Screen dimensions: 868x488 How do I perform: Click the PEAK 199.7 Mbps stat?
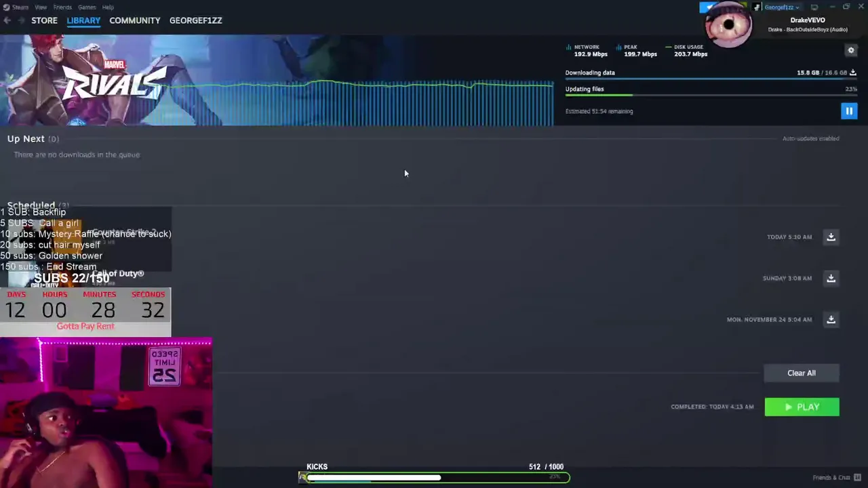point(637,51)
